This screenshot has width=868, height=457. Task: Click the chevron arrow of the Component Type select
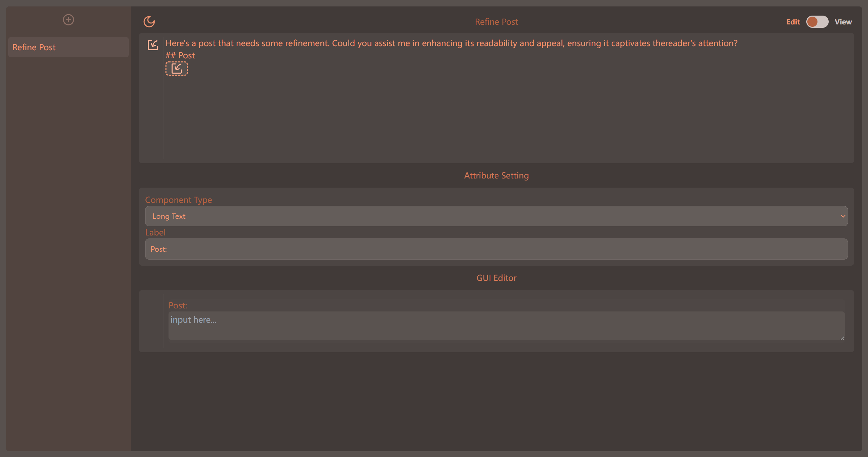click(843, 216)
